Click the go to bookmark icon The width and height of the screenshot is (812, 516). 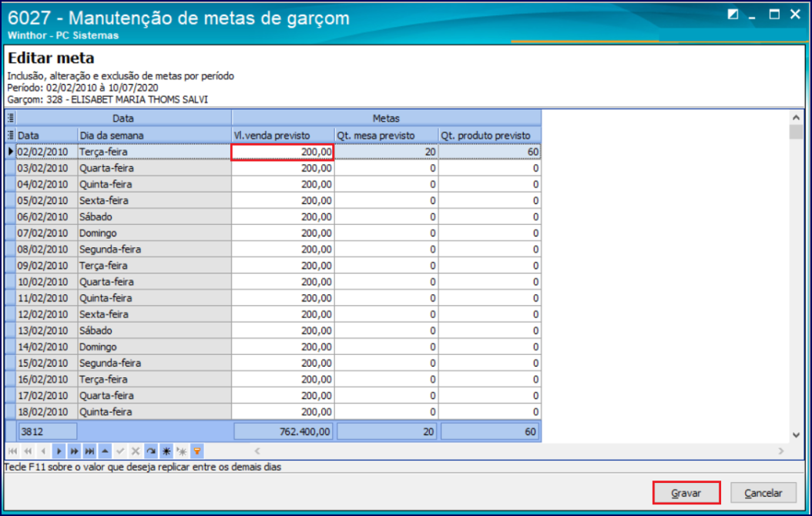click(182, 451)
